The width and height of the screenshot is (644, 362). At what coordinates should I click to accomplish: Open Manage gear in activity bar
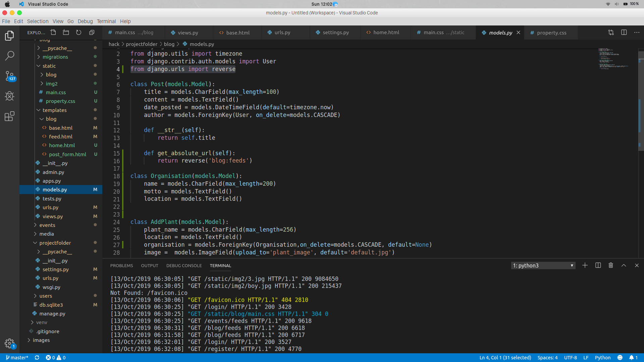tap(9, 343)
